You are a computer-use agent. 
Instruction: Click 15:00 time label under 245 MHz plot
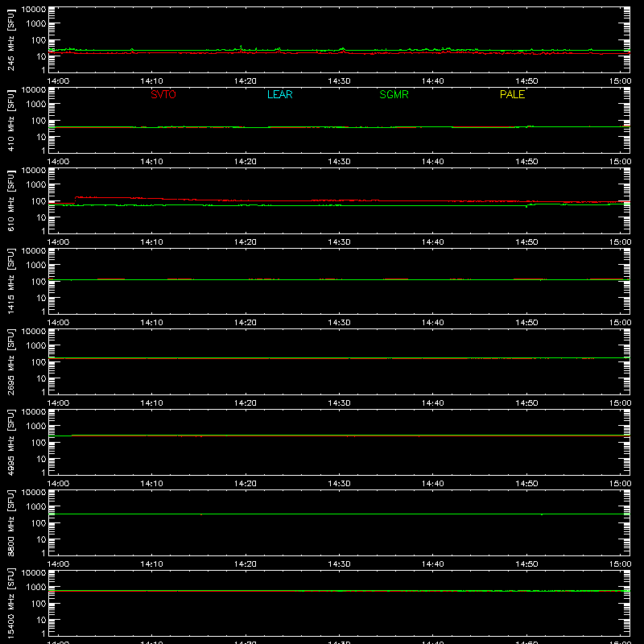pyautogui.click(x=620, y=81)
